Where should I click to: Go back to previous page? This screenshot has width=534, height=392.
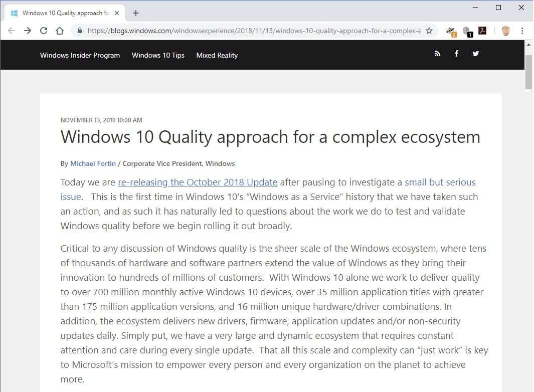tap(12, 31)
